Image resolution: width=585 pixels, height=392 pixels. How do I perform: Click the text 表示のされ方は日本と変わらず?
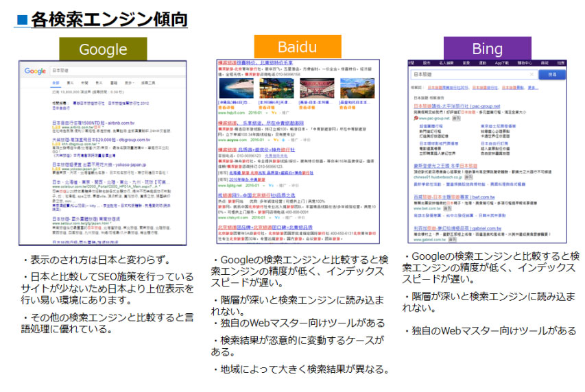[97, 260]
